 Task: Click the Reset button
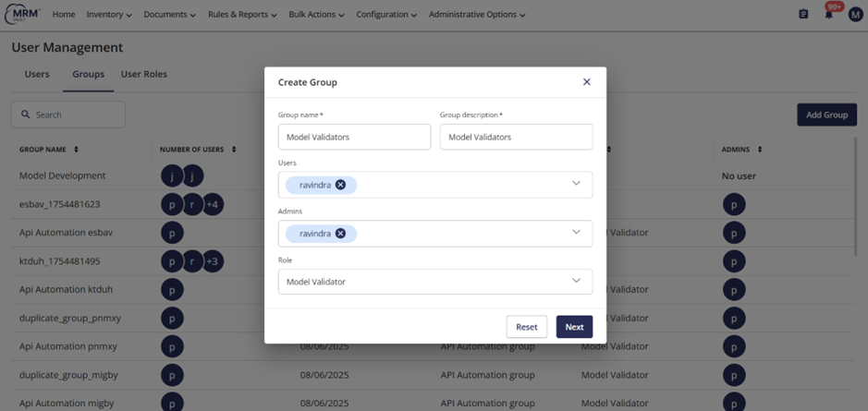tap(526, 327)
